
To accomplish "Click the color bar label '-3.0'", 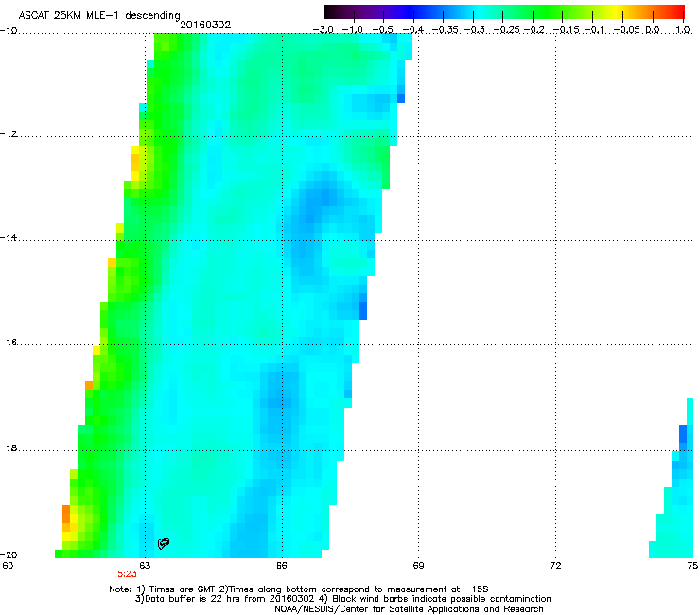I will pyautogui.click(x=324, y=30).
